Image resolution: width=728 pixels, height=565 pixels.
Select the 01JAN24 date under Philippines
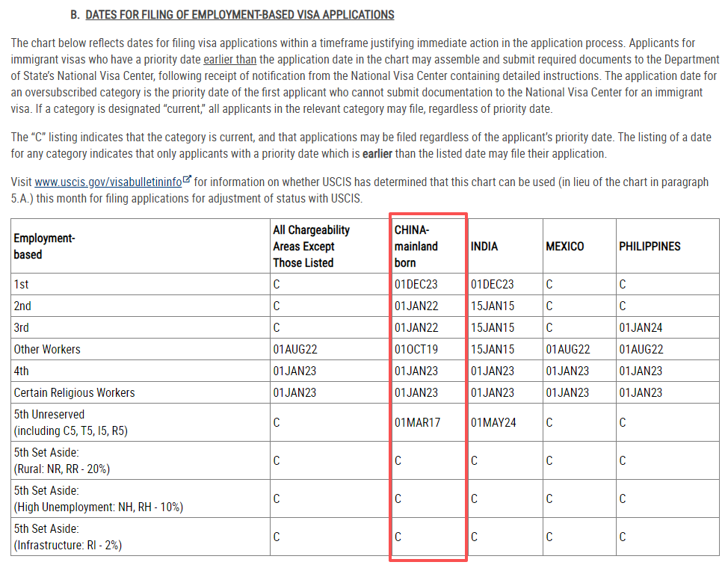pos(640,327)
